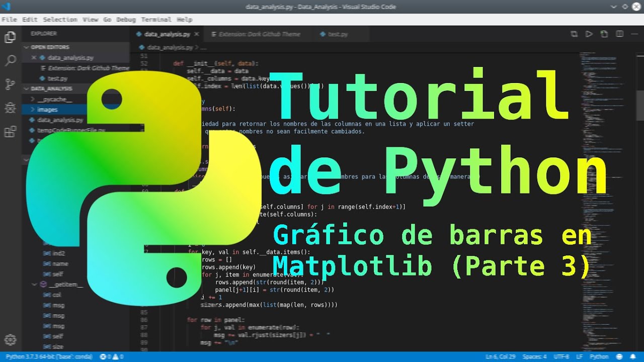
Task: Click the EXPLORER panel header
Action: pos(44,33)
